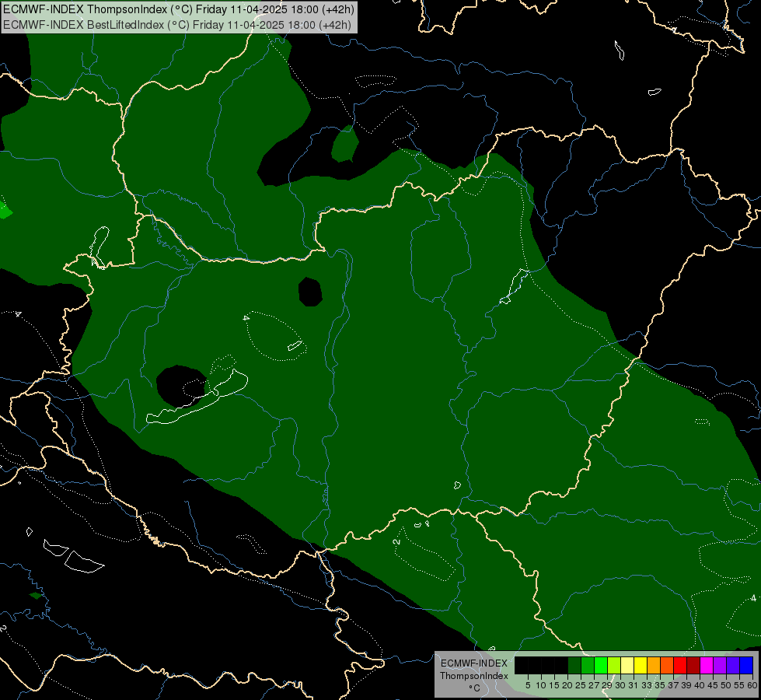Viewport: 761px width, 700px height.
Task: Pick the orange 33–35 legend swatch
Action: click(x=654, y=665)
